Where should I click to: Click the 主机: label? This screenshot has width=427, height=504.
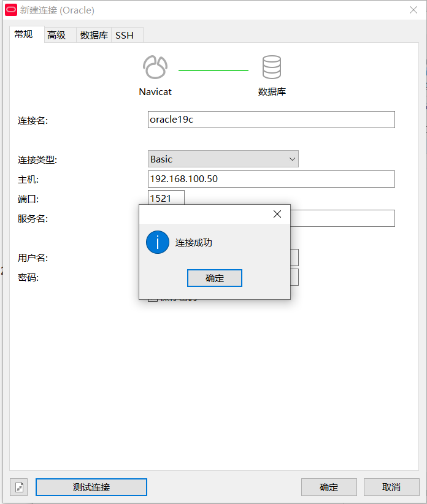(x=28, y=180)
